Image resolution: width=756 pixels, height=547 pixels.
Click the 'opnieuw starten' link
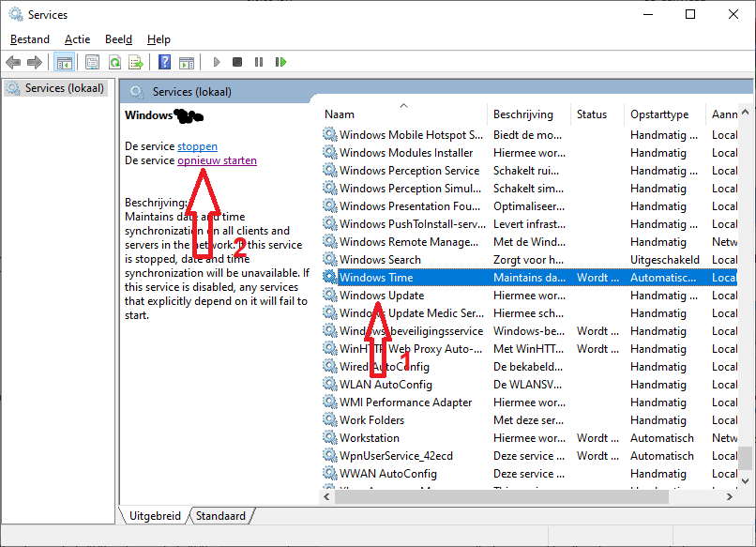(217, 160)
